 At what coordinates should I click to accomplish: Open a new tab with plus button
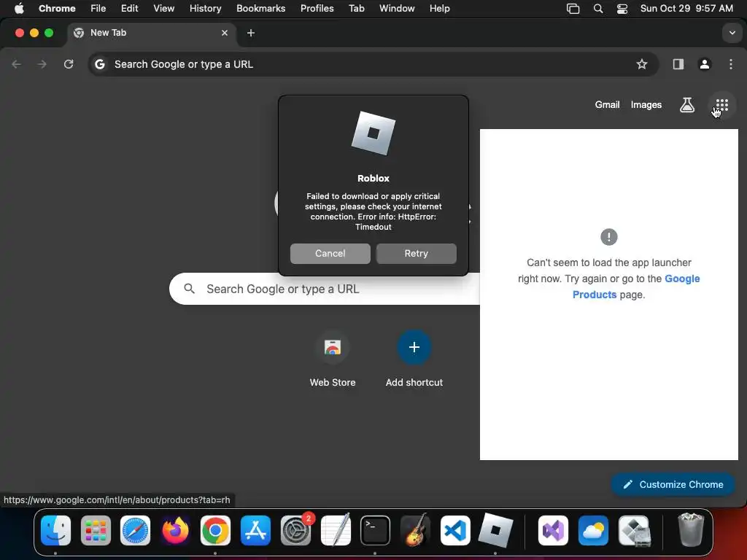251,33
